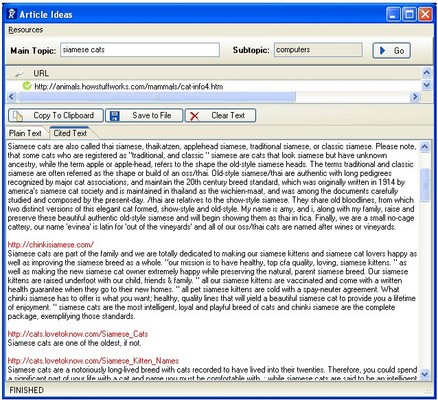The image size is (438, 400).
Task: Click text area scroll up arrow
Action: 425,147
